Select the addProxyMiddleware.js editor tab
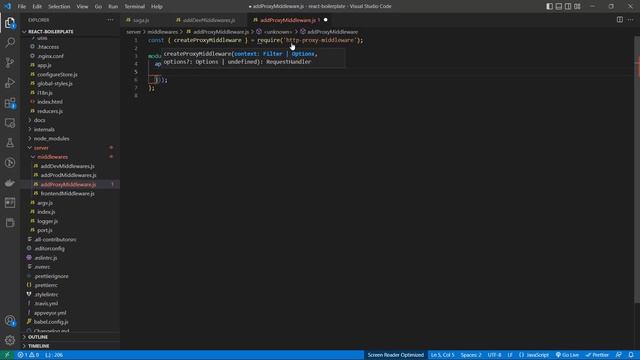Viewport: 640px width, 360px height. (x=290, y=20)
